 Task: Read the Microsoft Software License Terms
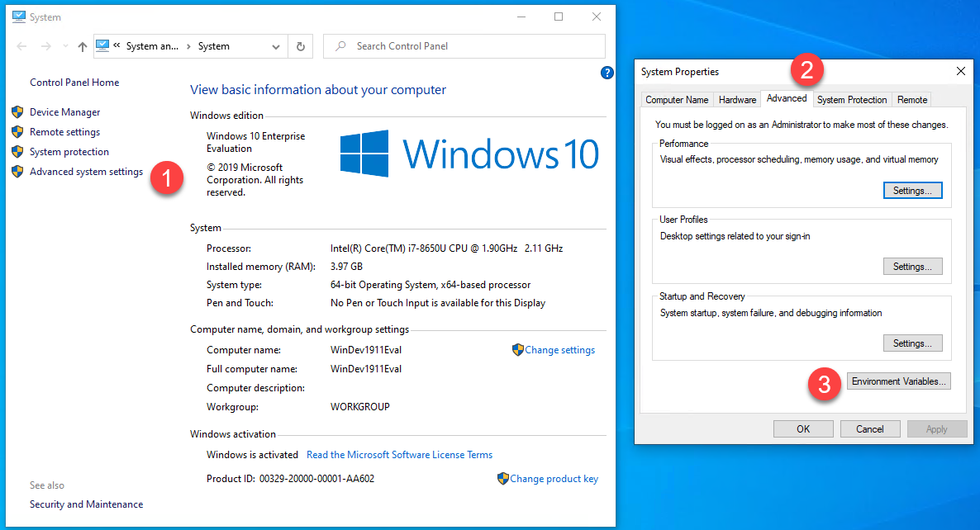(x=399, y=455)
